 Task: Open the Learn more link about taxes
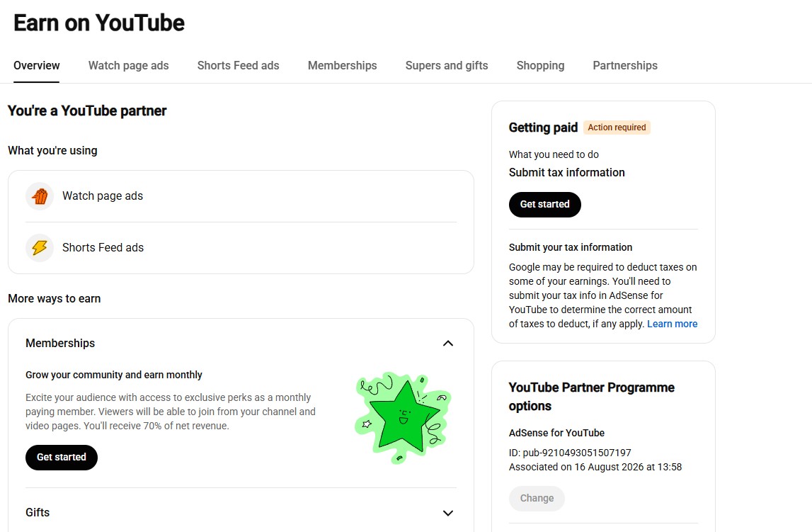[x=672, y=324]
